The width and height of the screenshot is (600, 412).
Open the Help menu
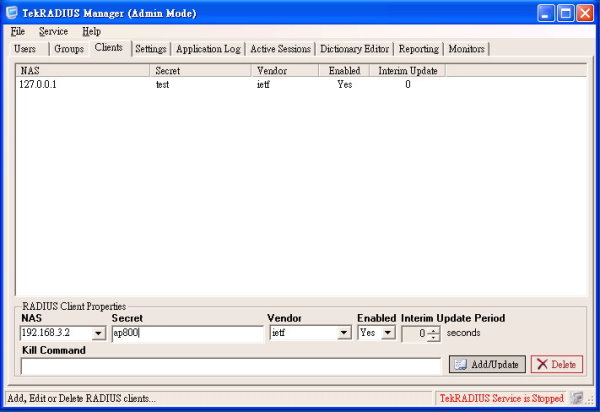click(91, 31)
